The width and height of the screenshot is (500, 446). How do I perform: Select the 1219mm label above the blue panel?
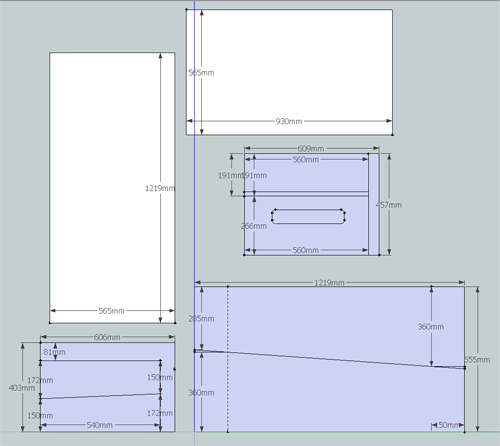(329, 283)
